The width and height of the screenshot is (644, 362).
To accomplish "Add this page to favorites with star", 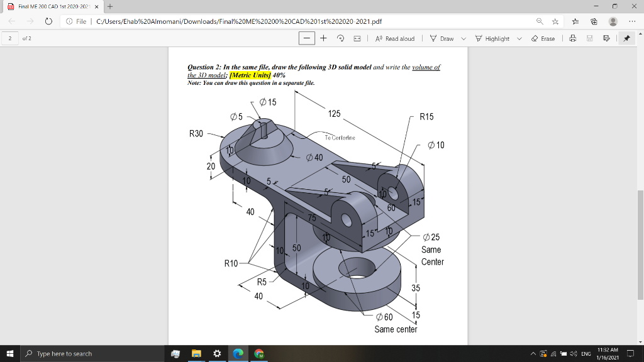I will 555,21.
